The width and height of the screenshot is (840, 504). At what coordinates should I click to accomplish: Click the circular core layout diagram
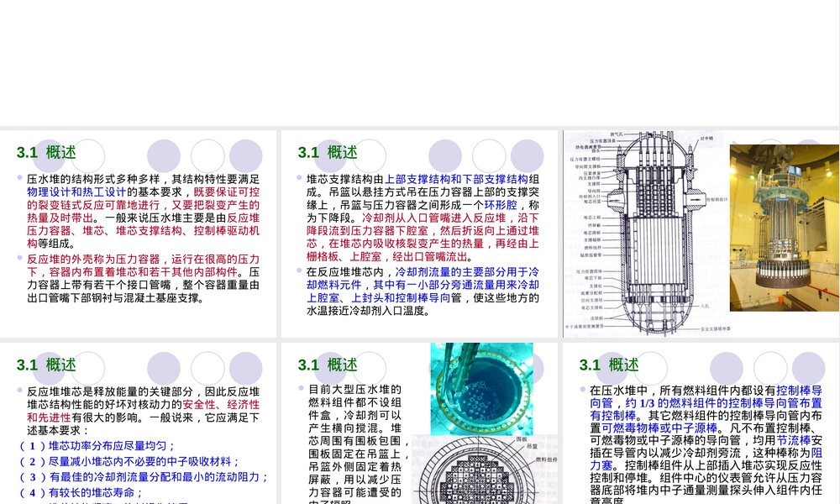[x=485, y=470]
